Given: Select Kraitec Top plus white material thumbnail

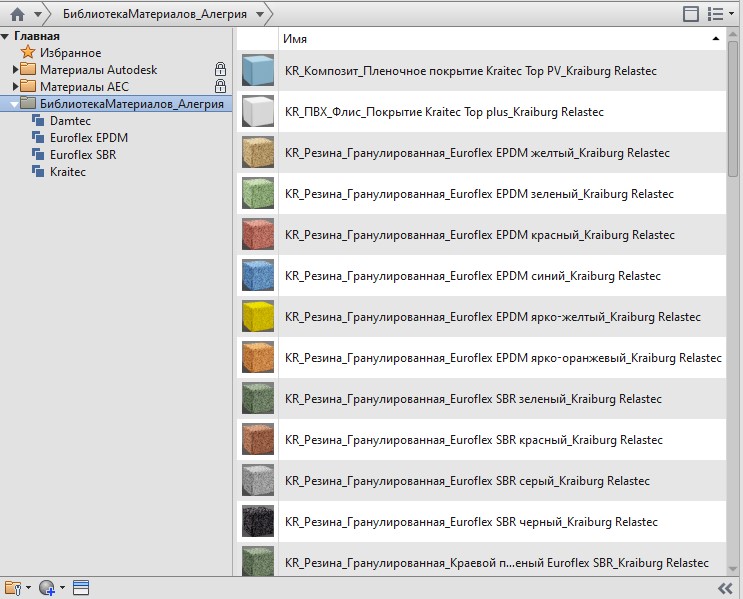Looking at the screenshot, I should pyautogui.click(x=258, y=111).
